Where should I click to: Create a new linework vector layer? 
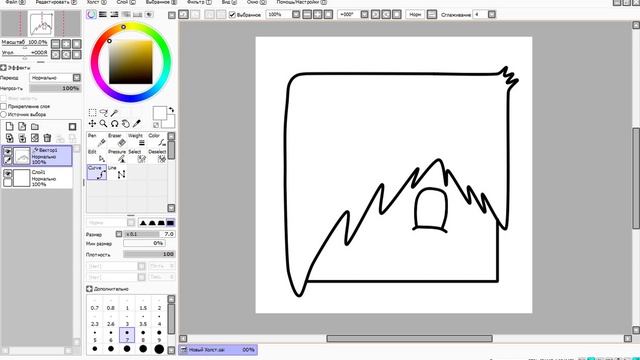22,127
